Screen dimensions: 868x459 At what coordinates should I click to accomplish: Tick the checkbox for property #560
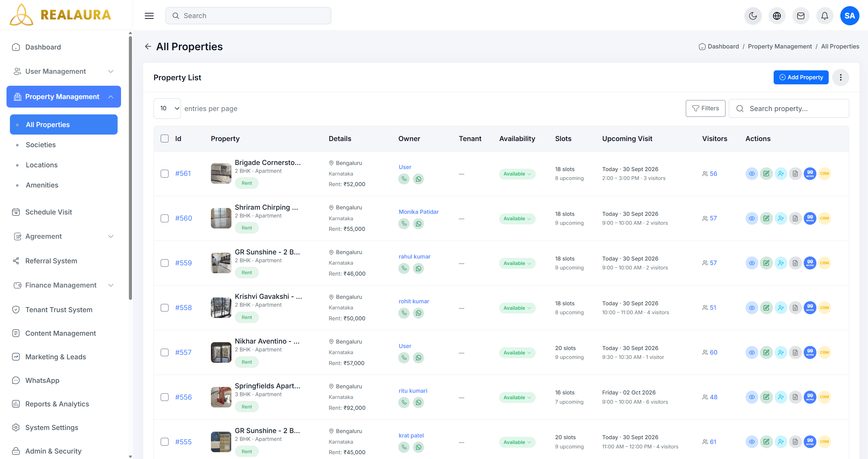point(164,218)
